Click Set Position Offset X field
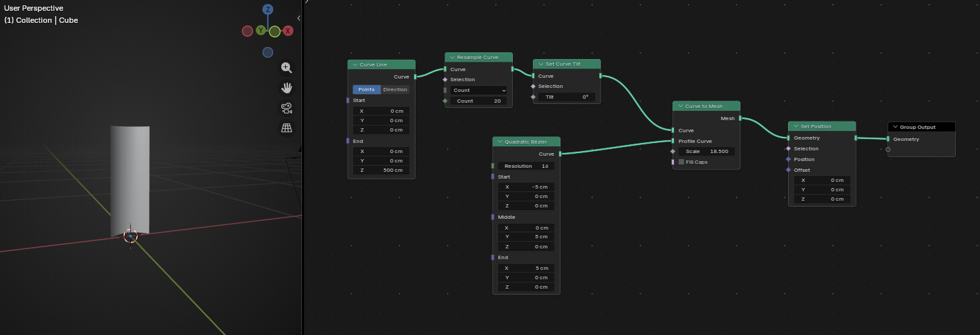980x335 pixels. [x=822, y=180]
